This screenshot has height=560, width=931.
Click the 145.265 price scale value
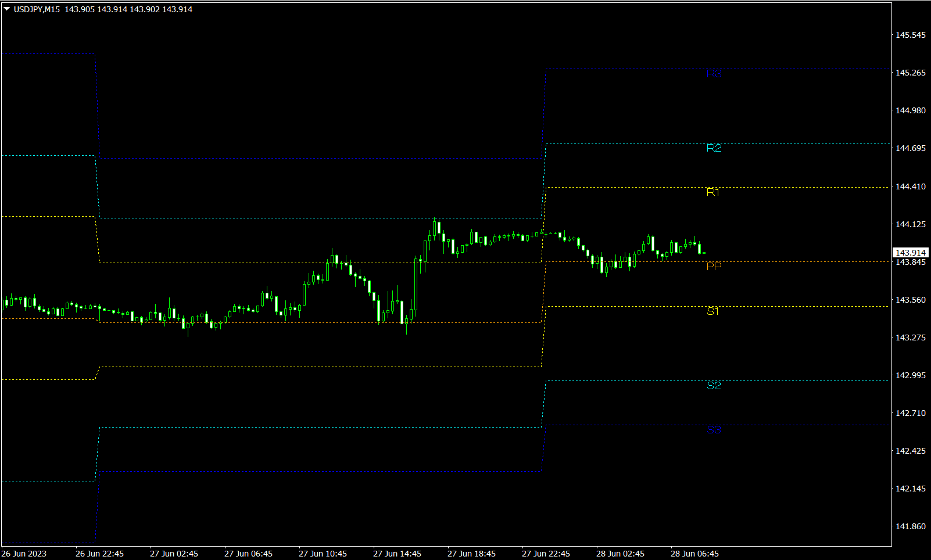click(911, 73)
